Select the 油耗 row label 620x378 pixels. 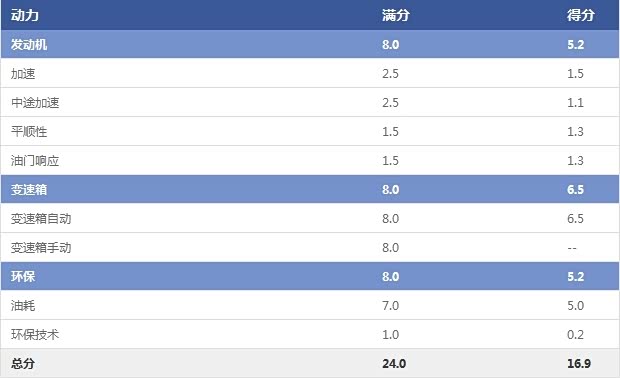click(x=23, y=306)
